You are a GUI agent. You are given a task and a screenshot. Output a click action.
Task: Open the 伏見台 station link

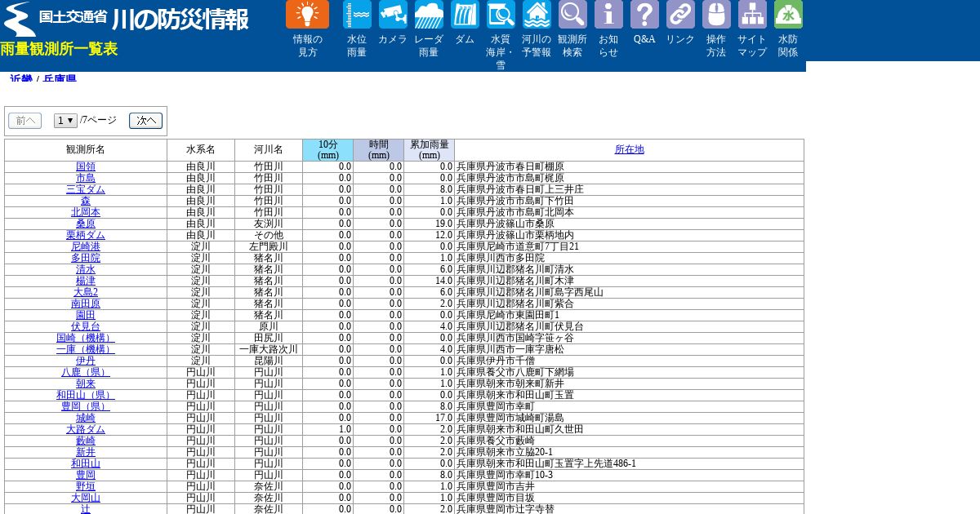(x=86, y=326)
